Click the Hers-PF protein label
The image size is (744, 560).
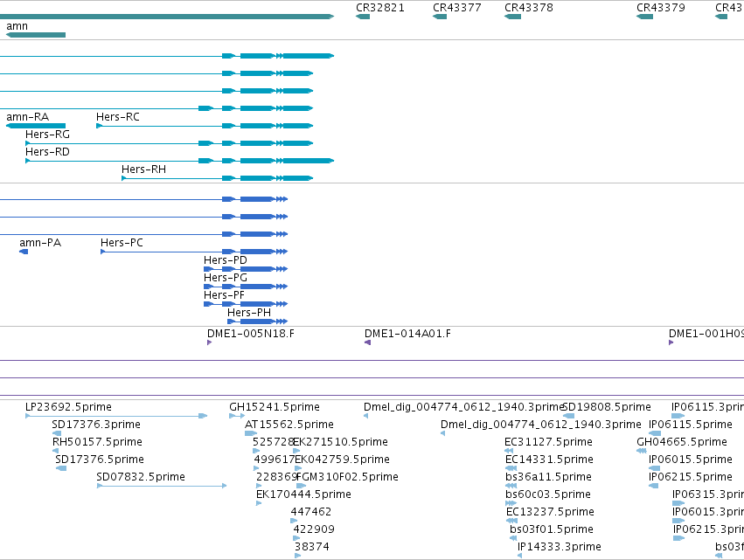pos(224,295)
